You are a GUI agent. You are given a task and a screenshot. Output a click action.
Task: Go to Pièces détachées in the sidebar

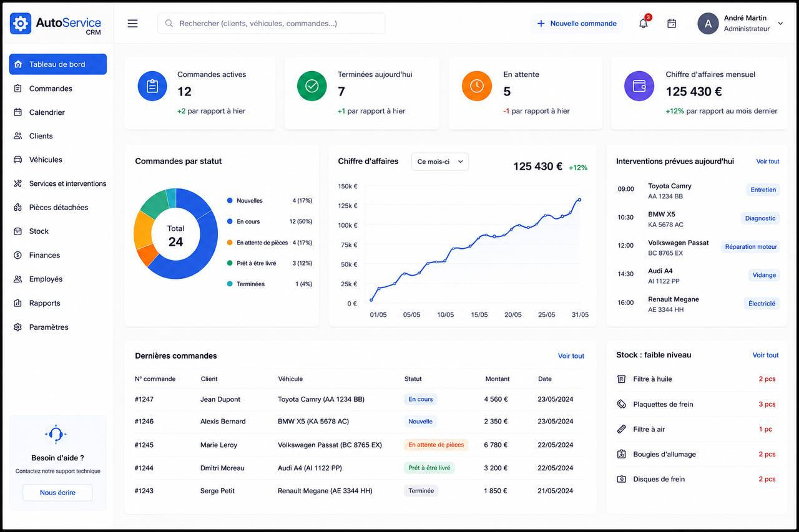57,207
